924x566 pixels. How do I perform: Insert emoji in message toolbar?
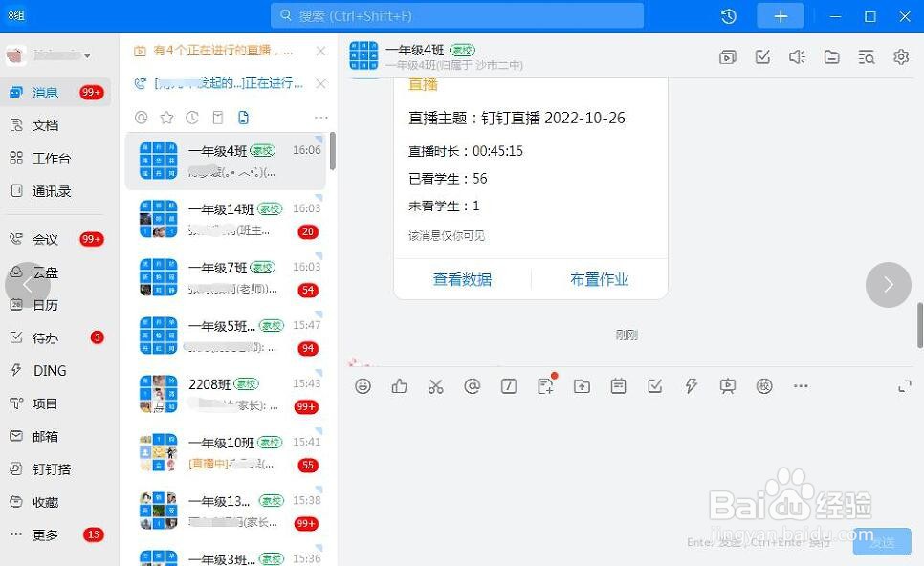pos(363,386)
